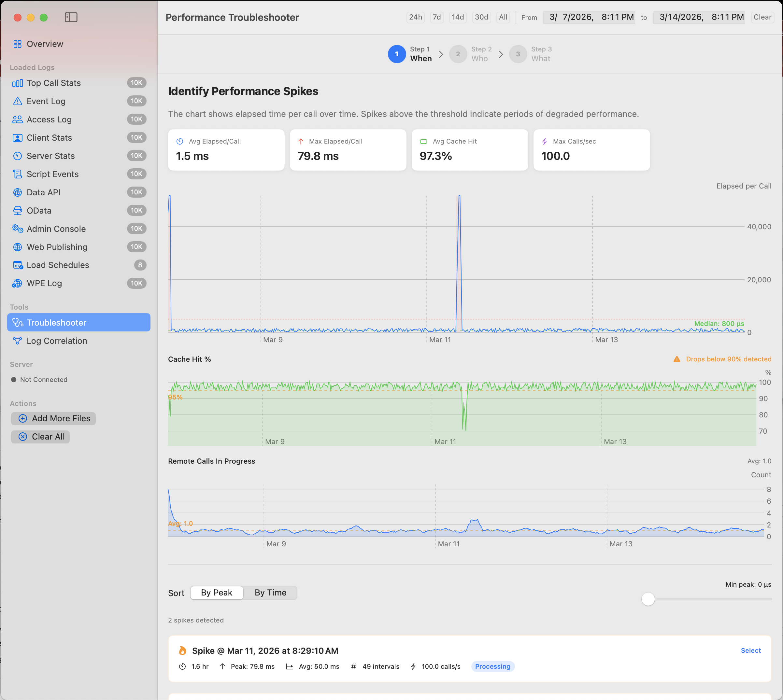
Task: Set time range to 24h
Action: 415,17
